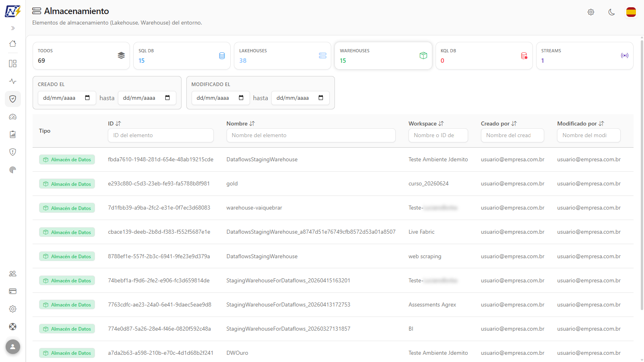Screen dimensions: 644x362
Task: Open the billing card icon in sidebar
Action: click(13, 291)
